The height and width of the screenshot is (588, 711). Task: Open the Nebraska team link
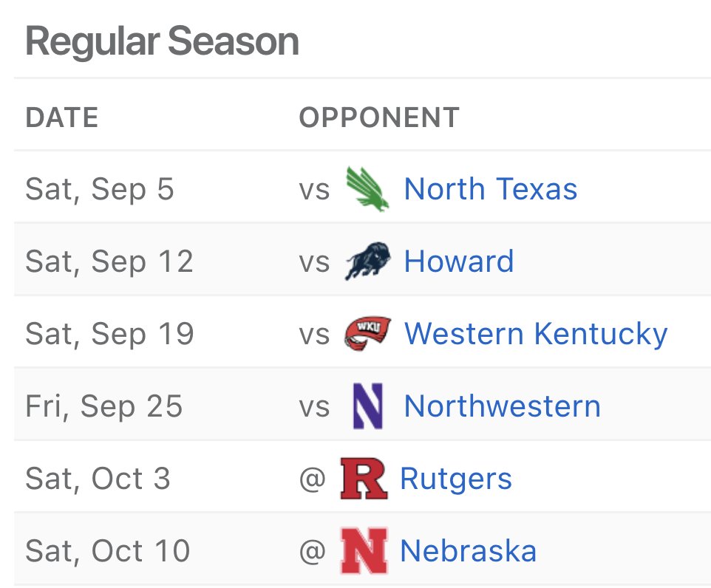(469, 551)
